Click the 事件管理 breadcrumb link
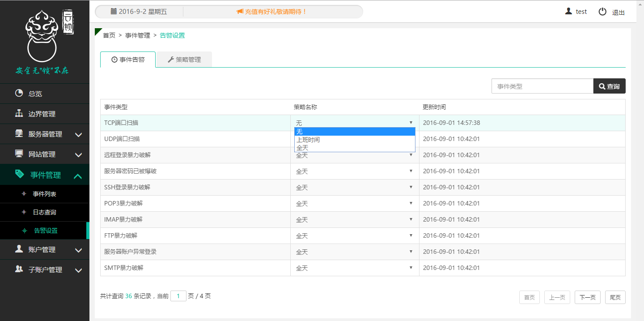Image resolution: width=644 pixels, height=321 pixels. click(x=138, y=35)
